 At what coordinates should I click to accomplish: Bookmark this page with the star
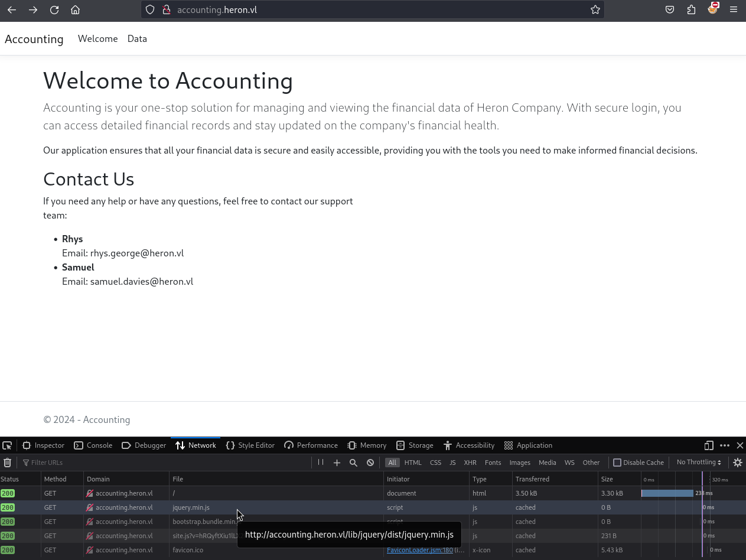point(595,9)
